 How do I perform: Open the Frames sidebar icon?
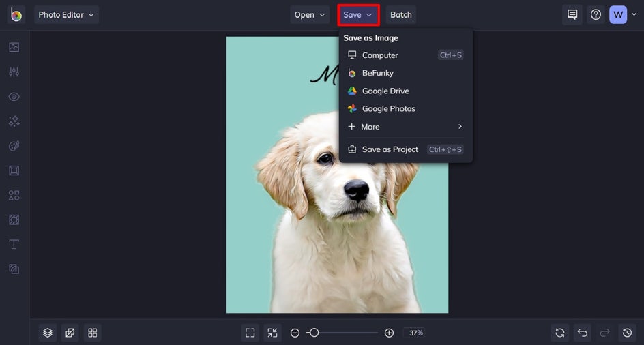pos(14,170)
